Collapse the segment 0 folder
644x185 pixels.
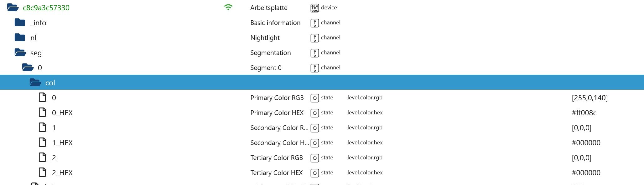point(28,67)
